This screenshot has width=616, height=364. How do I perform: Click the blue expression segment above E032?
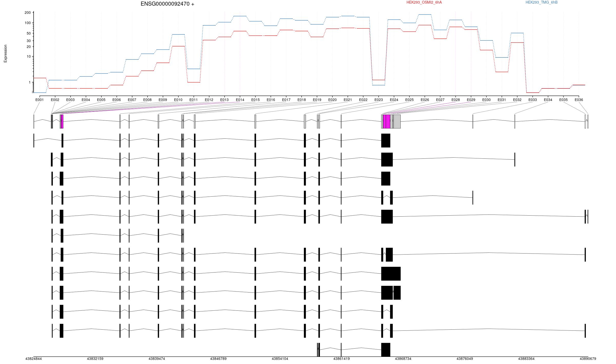(517, 33)
